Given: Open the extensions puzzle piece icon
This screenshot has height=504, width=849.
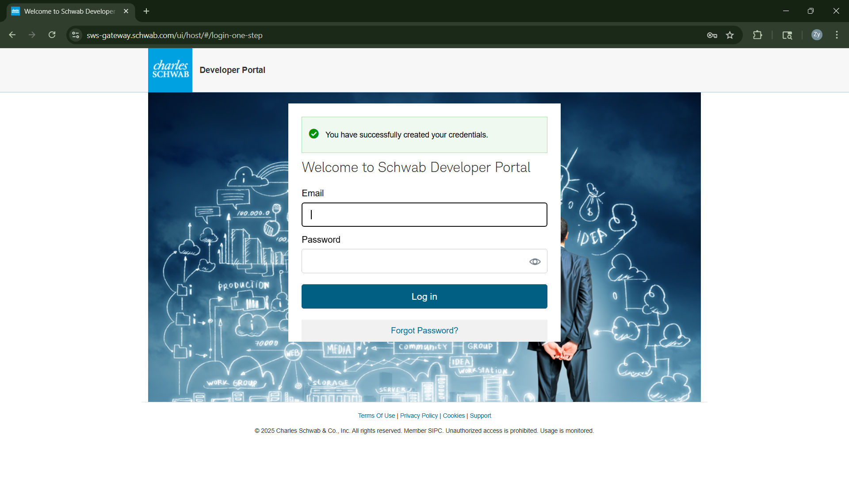Looking at the screenshot, I should 757,35.
